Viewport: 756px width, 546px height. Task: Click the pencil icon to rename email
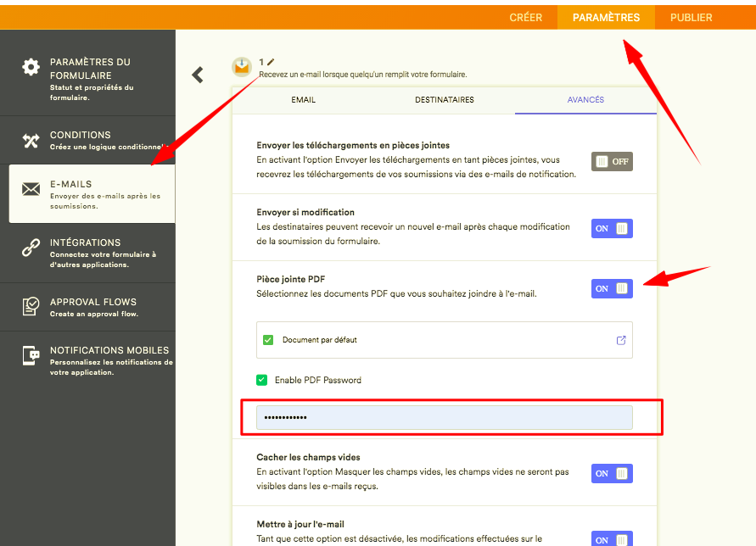[271, 62]
